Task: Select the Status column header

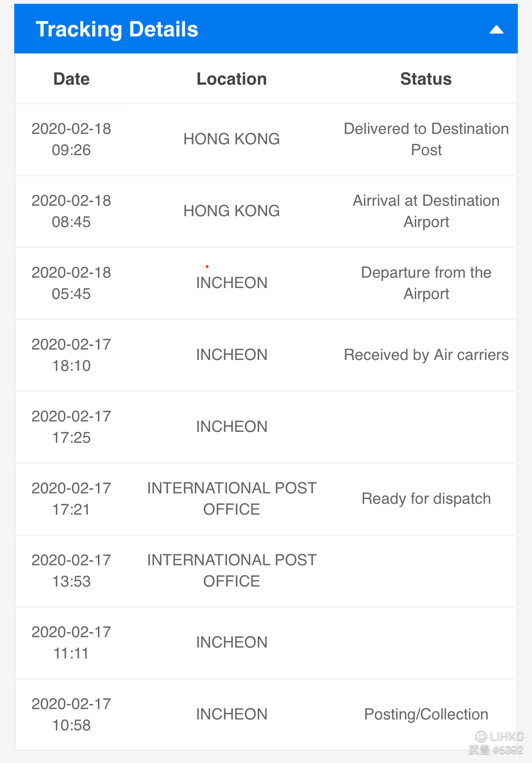Action: click(x=426, y=79)
